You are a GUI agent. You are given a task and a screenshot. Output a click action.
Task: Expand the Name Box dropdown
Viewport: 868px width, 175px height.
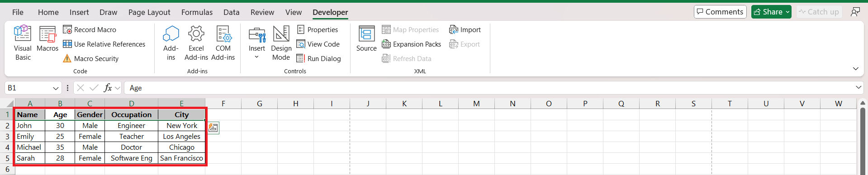point(56,88)
